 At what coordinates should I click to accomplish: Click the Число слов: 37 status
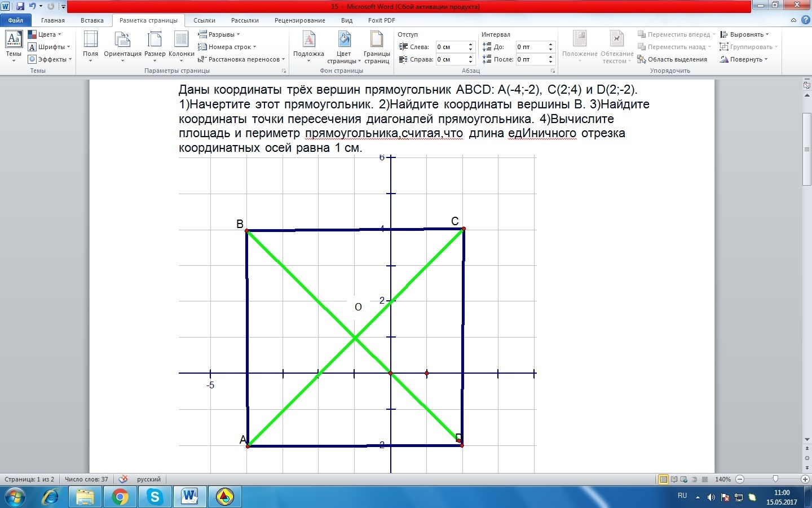(86, 479)
